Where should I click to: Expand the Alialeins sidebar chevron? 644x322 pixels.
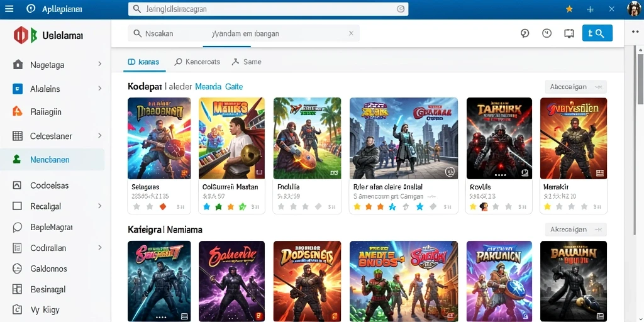100,88
